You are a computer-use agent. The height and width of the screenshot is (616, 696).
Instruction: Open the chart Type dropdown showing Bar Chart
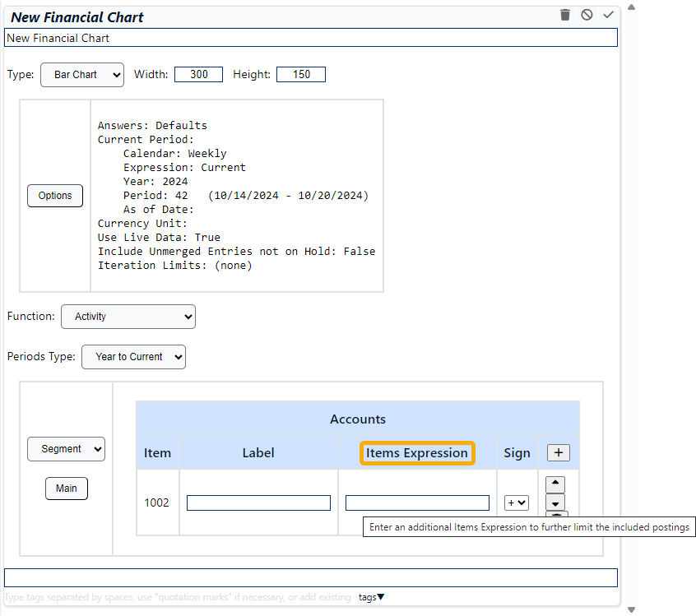82,75
